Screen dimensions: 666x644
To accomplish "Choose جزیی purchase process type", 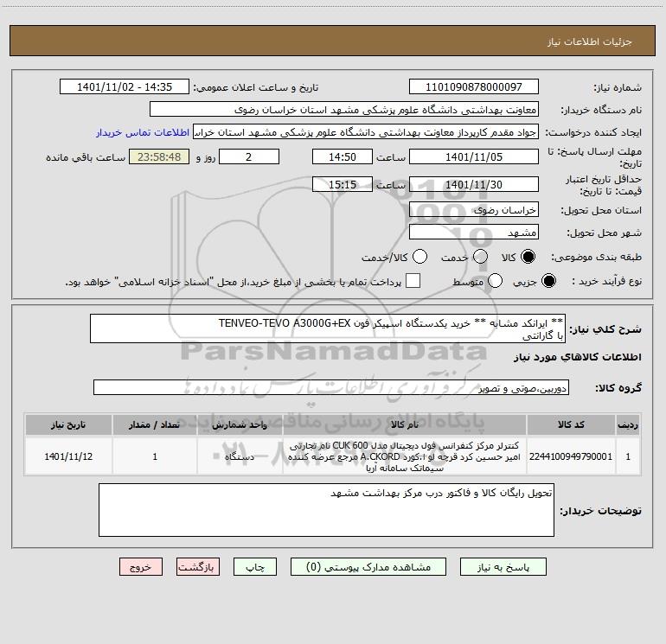I will click(548, 281).
